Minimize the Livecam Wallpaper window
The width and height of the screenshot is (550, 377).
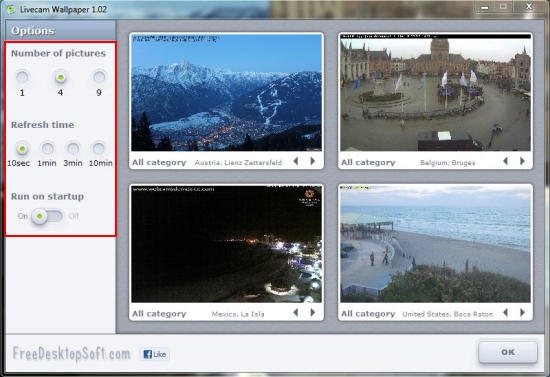point(485,7)
